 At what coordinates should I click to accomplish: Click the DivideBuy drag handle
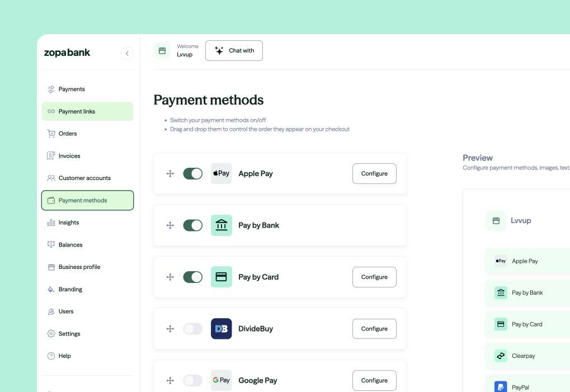(x=170, y=329)
